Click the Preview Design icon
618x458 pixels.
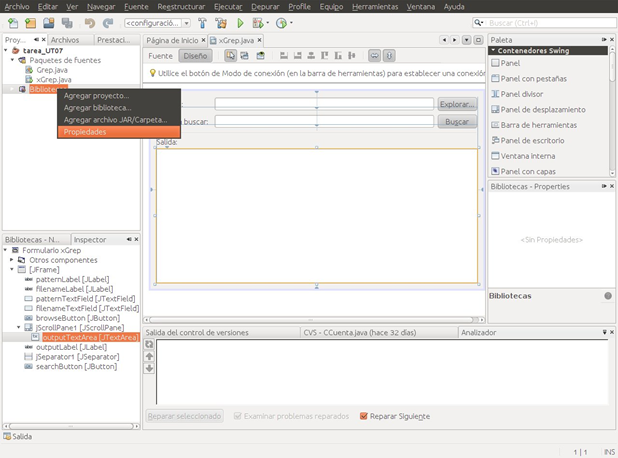(261, 56)
